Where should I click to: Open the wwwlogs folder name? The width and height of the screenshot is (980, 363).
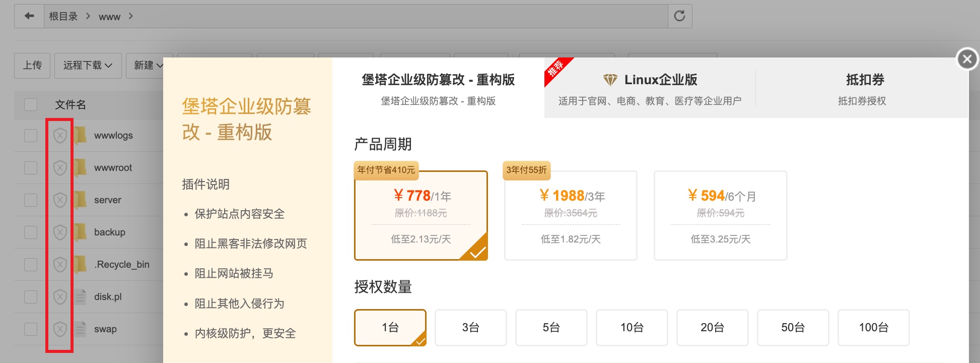point(113,135)
